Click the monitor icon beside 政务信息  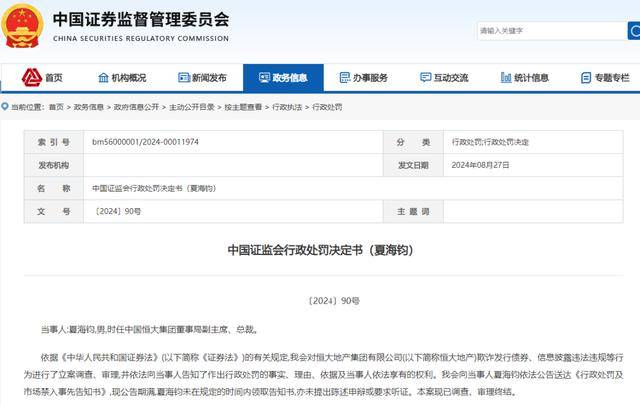coord(264,78)
